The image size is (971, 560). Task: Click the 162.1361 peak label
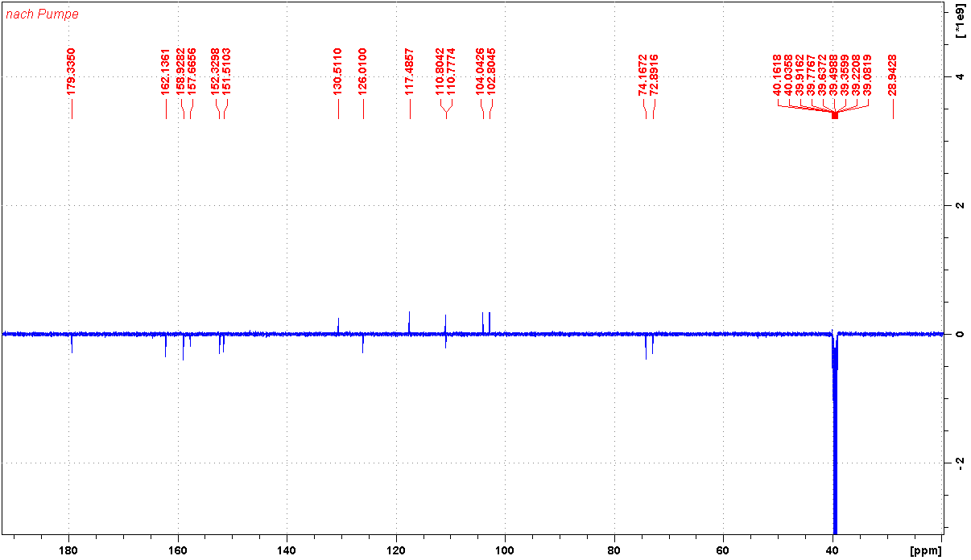pos(166,72)
